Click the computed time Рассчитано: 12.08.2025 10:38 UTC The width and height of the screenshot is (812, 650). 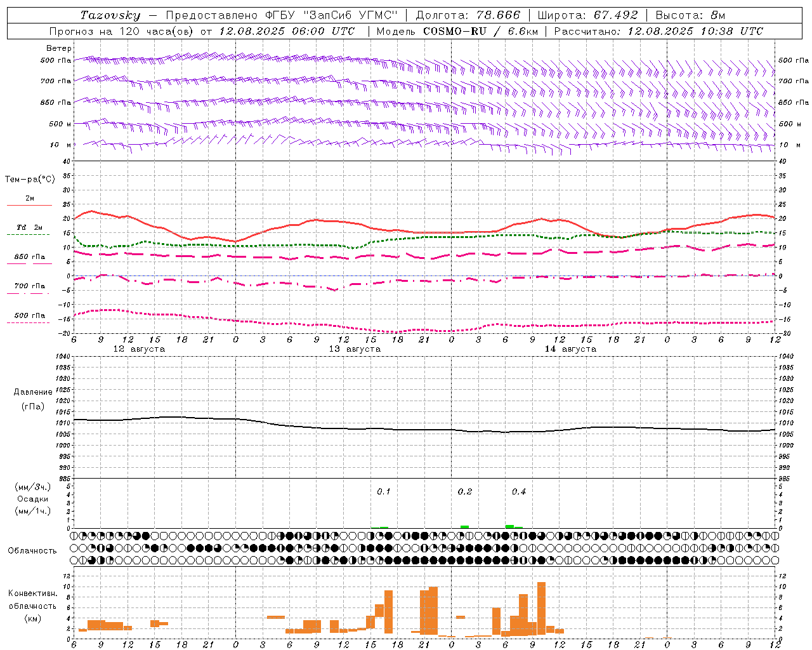click(658, 31)
